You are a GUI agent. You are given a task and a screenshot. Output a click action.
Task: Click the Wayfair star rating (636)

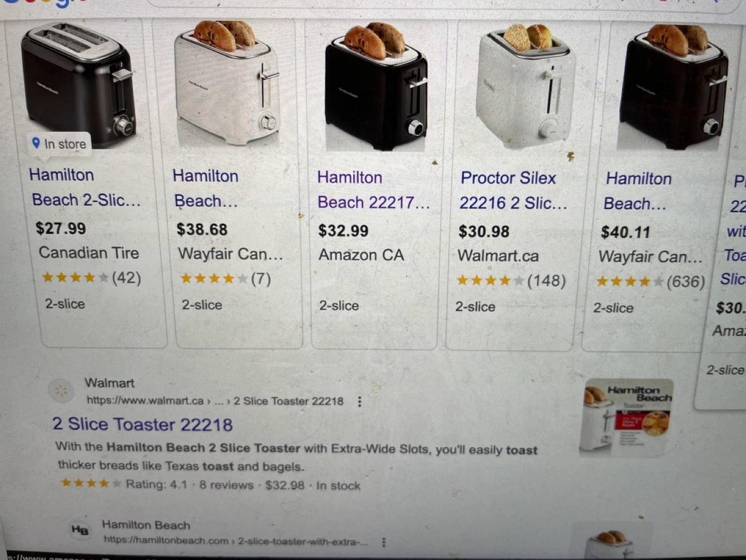coord(650,282)
